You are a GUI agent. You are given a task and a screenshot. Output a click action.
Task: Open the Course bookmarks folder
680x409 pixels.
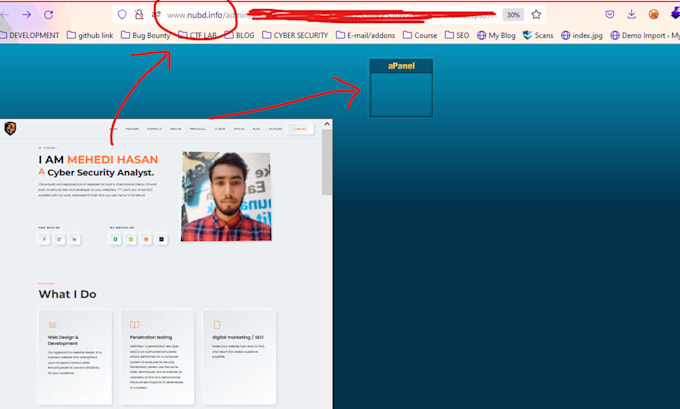click(420, 36)
